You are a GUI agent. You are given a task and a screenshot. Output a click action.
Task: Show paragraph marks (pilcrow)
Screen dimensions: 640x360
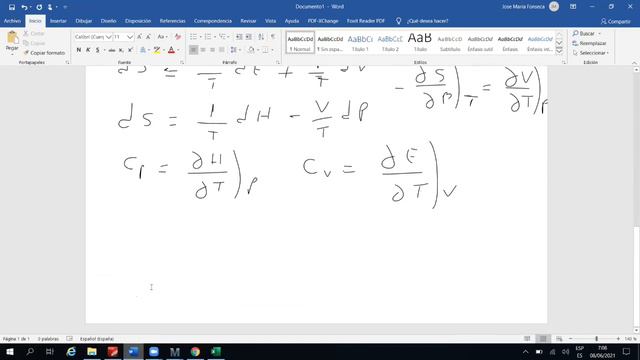coord(273,37)
